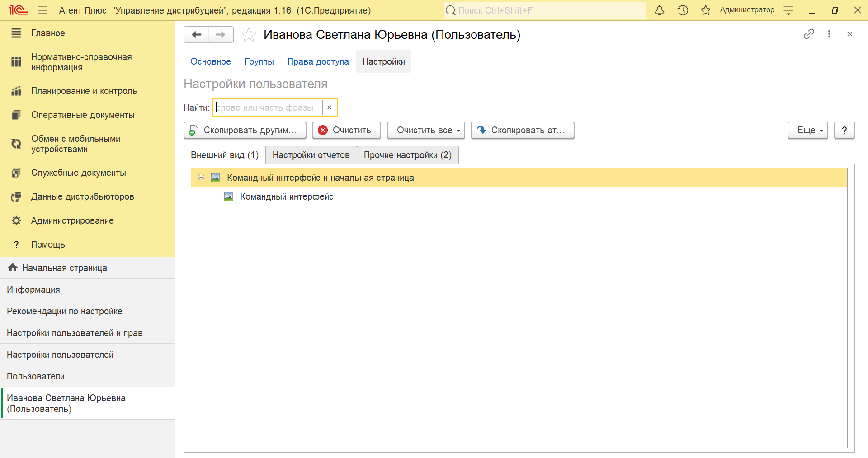Viewport: 868px width, 458px height.
Task: Switch to Настройки пользователей и прав window
Action: click(87, 333)
